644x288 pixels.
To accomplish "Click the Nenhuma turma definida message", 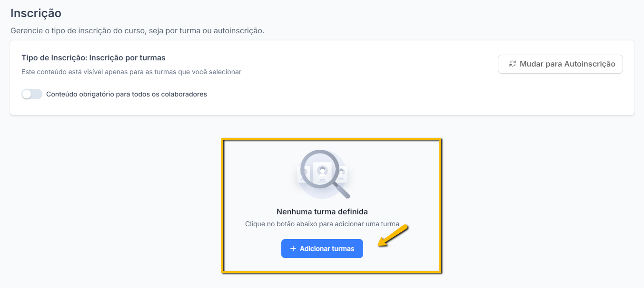I will point(322,211).
